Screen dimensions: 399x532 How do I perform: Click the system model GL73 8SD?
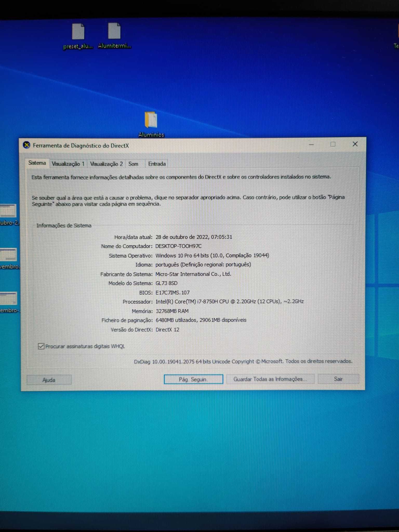pyautogui.click(x=167, y=283)
